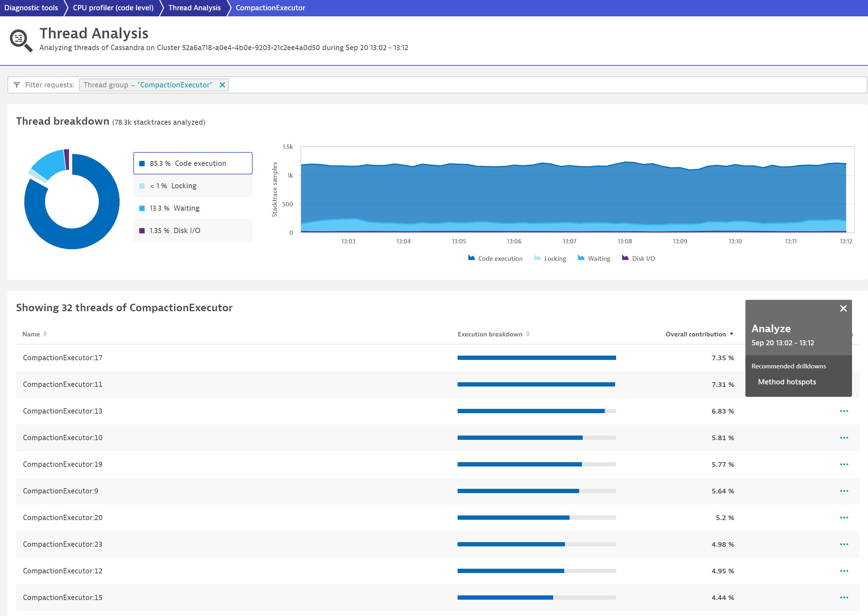Select the 1.35 % Disk I/O entry
Viewport: 868px width, 616px height.
point(193,231)
